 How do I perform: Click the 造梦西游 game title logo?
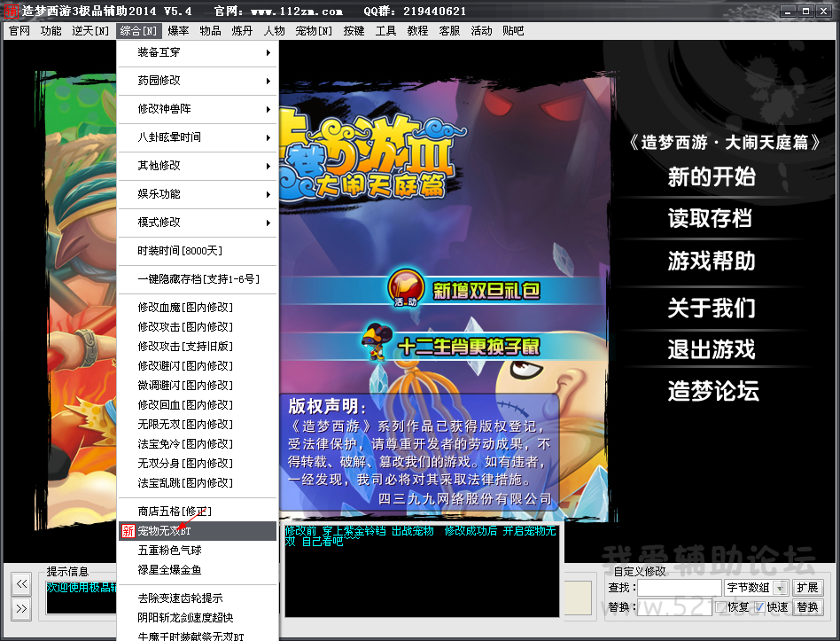tap(368, 155)
